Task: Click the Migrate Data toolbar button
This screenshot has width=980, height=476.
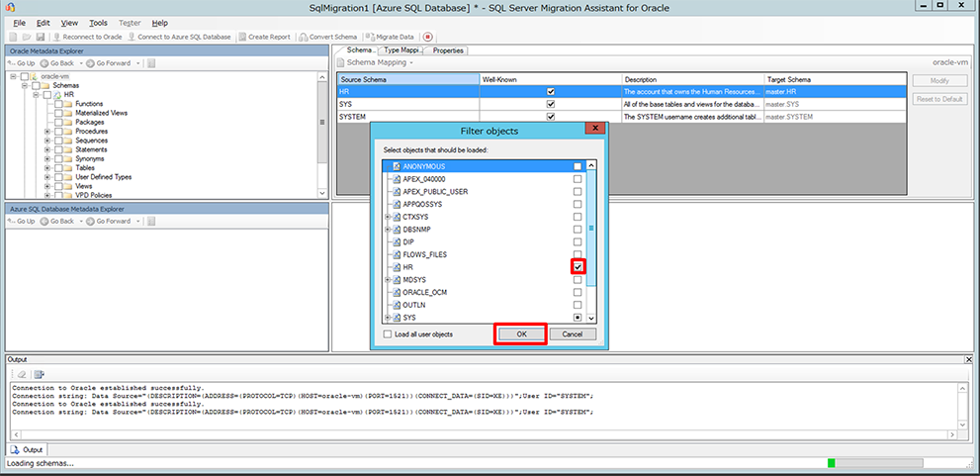Action: 390,37
